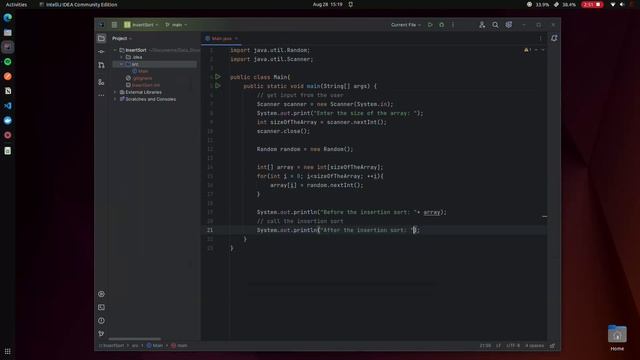
Task: Show more tool windows ellipsis
Action: (x=101, y=95)
